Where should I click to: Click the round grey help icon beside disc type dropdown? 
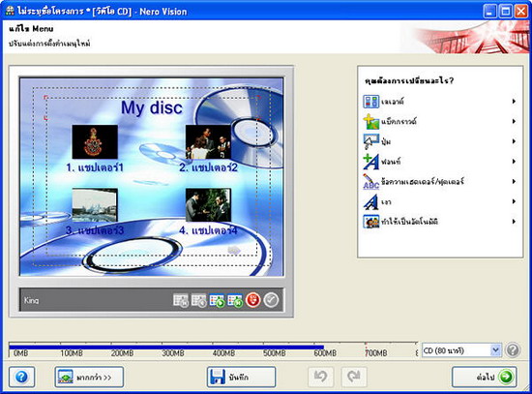513,349
